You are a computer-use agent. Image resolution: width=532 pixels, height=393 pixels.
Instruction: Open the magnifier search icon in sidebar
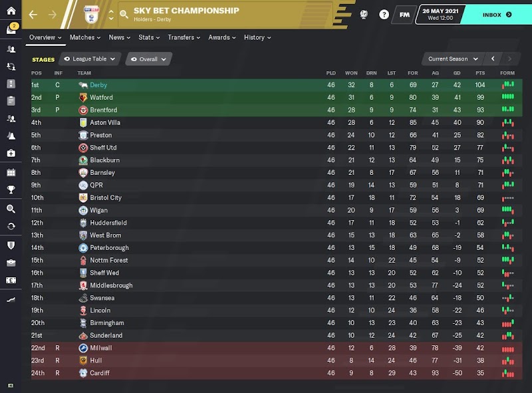coord(11,209)
